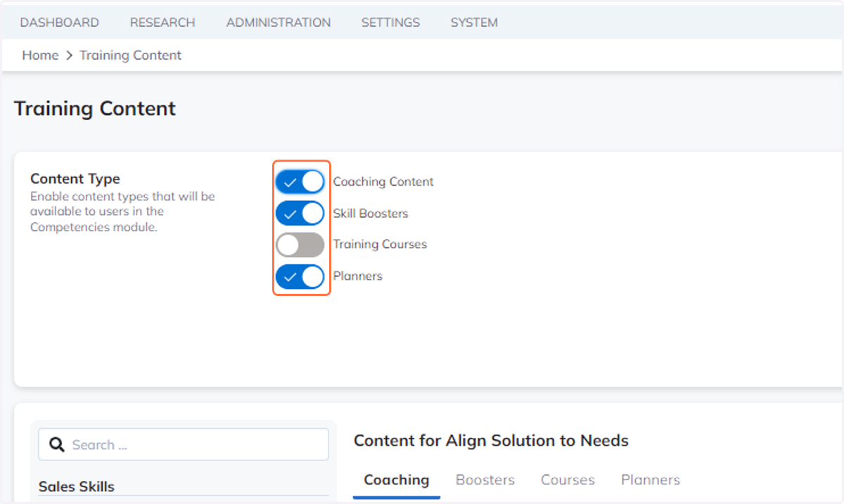Viewport: 844px width, 504px height.
Task: Switch to the Courses tab
Action: click(x=568, y=480)
